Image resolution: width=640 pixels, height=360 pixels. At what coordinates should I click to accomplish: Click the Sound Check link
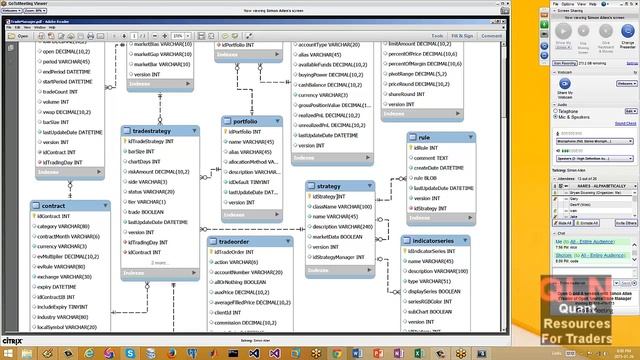[x=625, y=123]
